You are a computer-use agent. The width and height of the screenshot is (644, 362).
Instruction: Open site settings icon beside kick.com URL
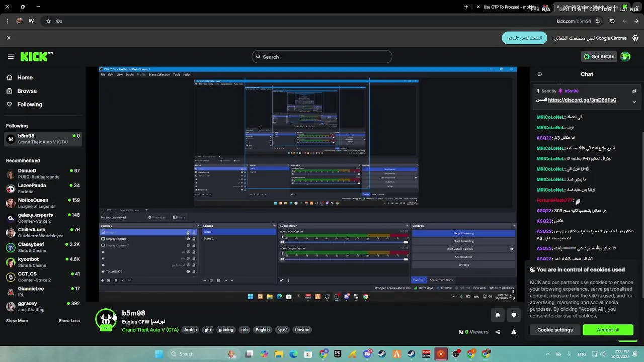coord(598,21)
